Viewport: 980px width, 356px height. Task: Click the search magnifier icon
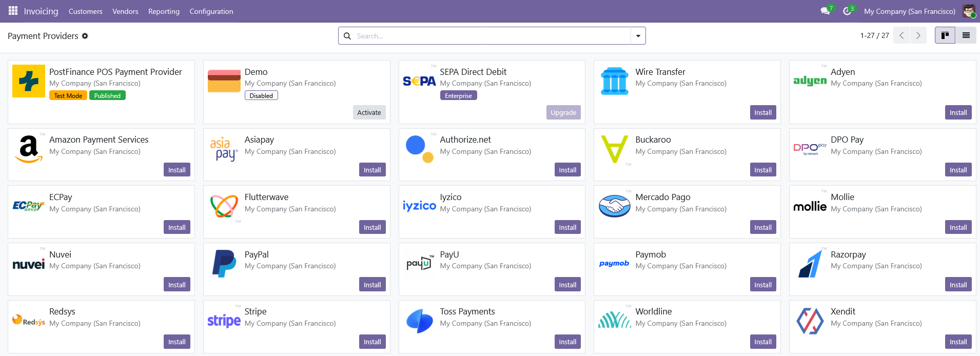(x=347, y=36)
